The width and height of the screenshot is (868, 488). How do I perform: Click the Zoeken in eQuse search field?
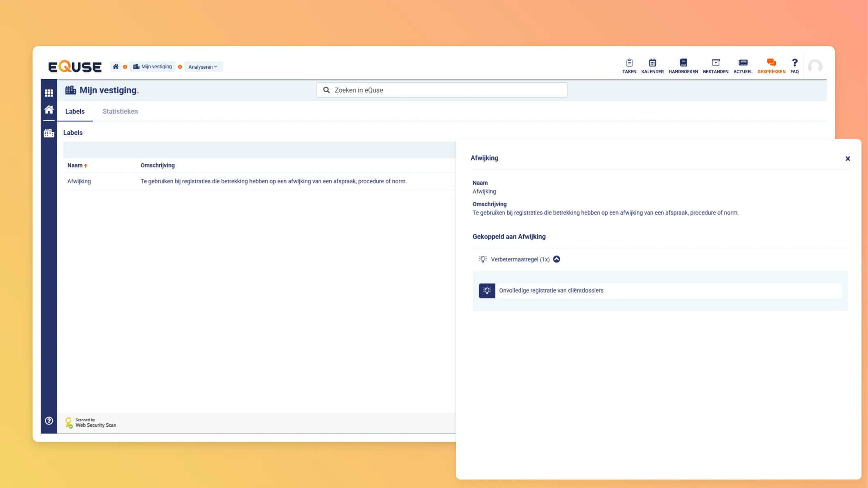click(441, 90)
